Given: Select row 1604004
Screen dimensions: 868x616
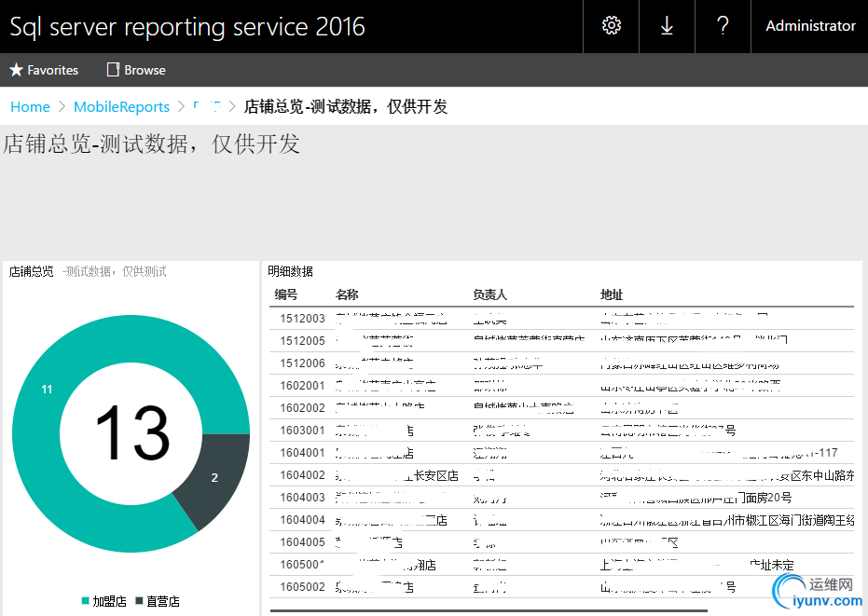Looking at the screenshot, I should coord(561,520).
